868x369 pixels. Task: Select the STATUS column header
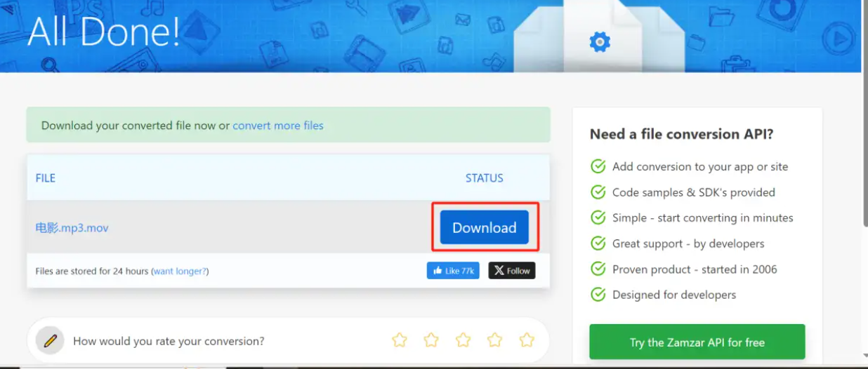485,178
